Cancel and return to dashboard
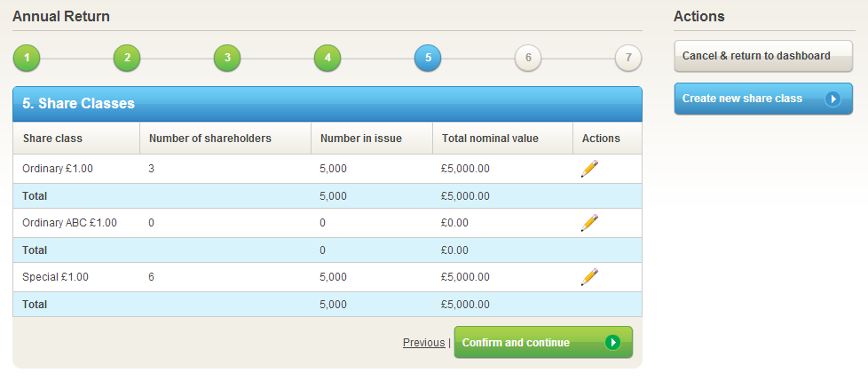The width and height of the screenshot is (868, 389). pyautogui.click(x=762, y=56)
